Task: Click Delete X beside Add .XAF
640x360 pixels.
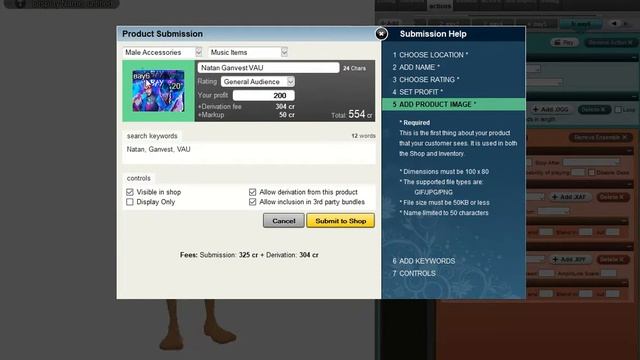Action: pos(613,197)
